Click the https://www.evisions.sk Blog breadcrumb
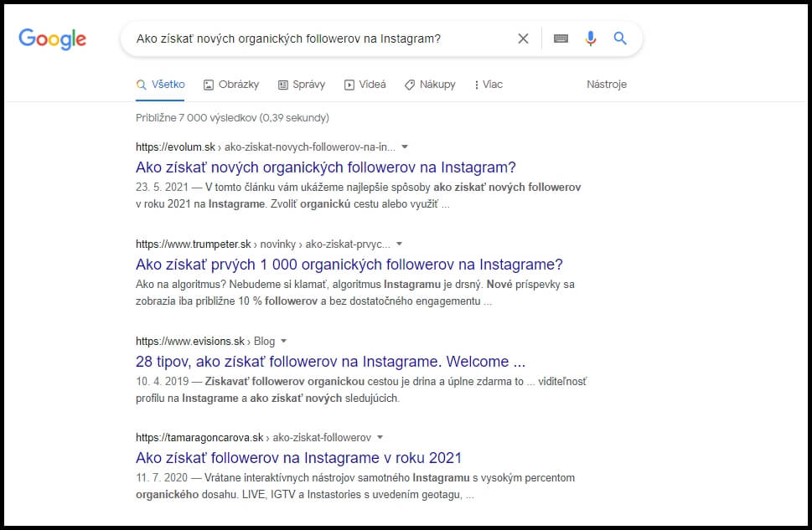812x530 pixels. [x=205, y=341]
